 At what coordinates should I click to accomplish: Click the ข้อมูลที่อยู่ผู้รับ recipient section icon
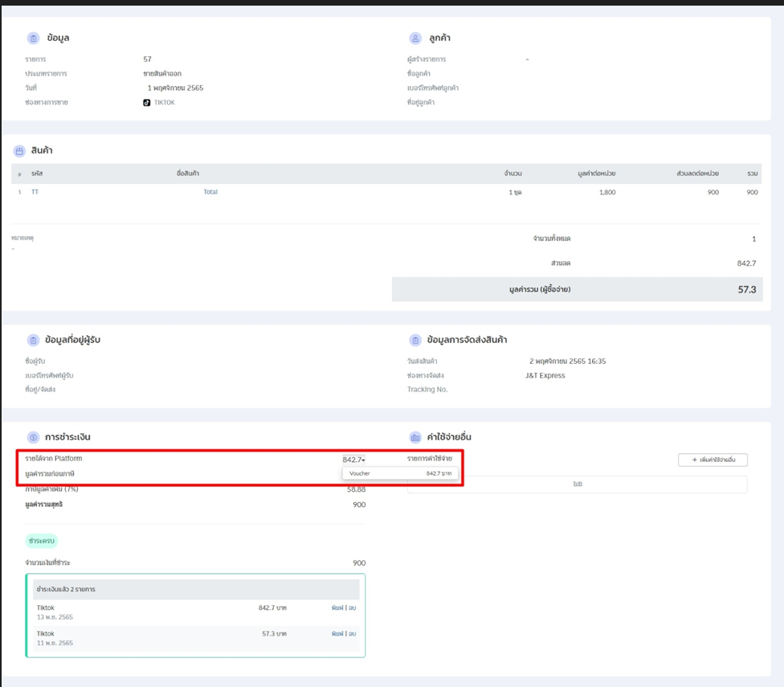[33, 340]
